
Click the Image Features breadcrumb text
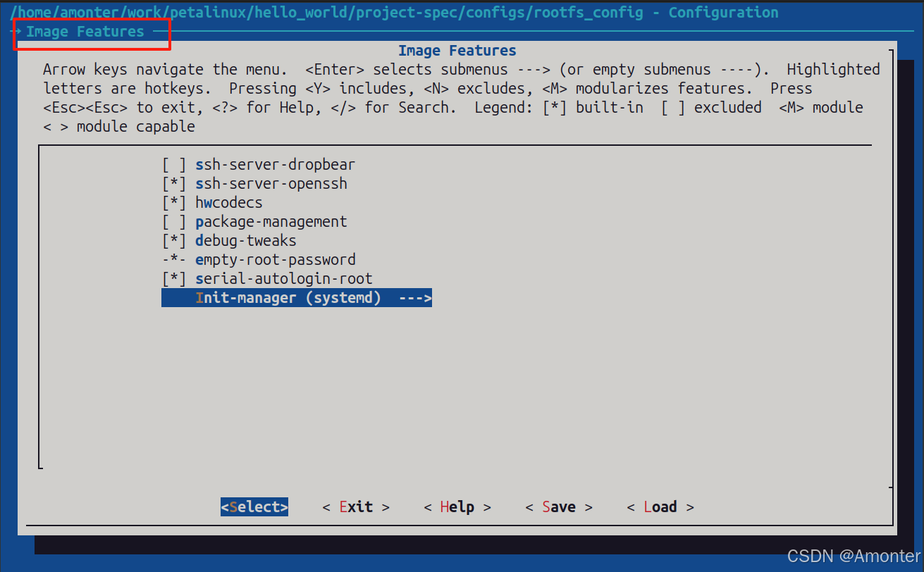pyautogui.click(x=85, y=32)
